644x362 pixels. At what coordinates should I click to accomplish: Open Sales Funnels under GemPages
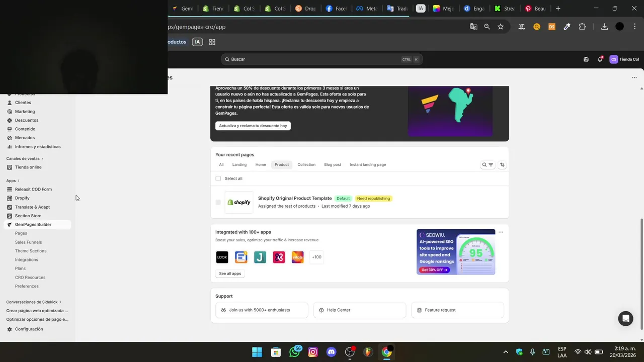click(x=28, y=242)
